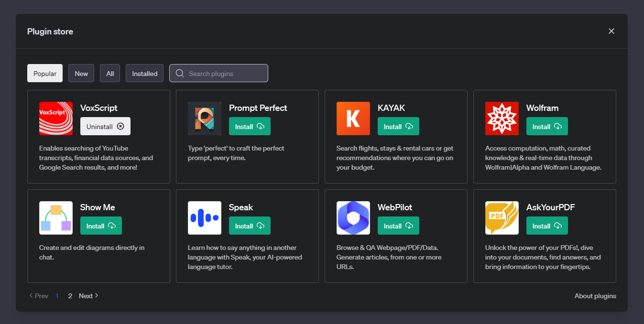644x324 pixels.
Task: Focus the Search plugins field
Action: coord(218,73)
